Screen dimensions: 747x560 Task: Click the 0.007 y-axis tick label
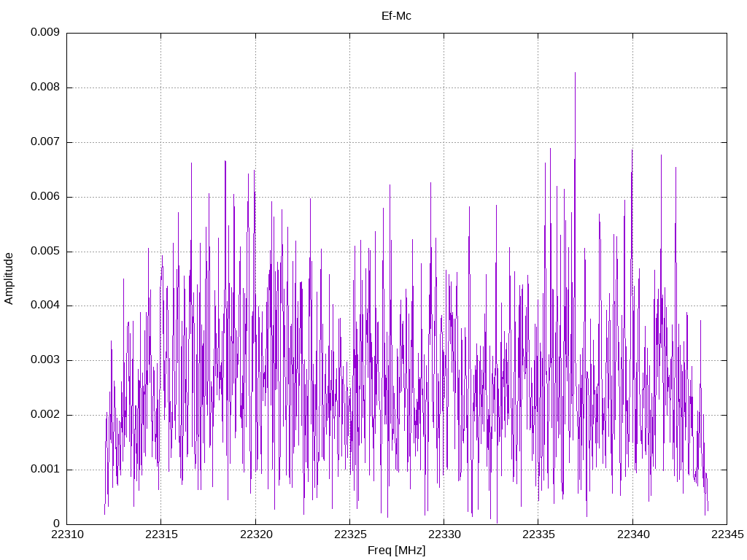tap(45, 141)
